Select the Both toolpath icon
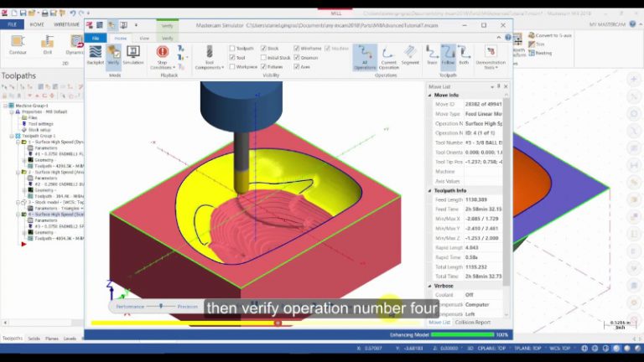Viewport: 644px width, 362px height. [x=464, y=55]
